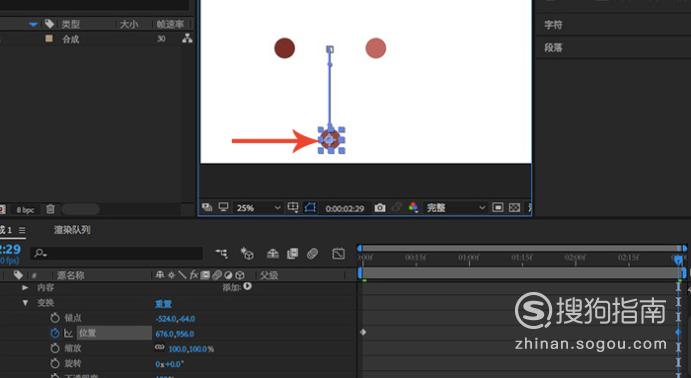Click the position value 676.0,956.0
This screenshot has height=378, width=691.
click(x=175, y=334)
